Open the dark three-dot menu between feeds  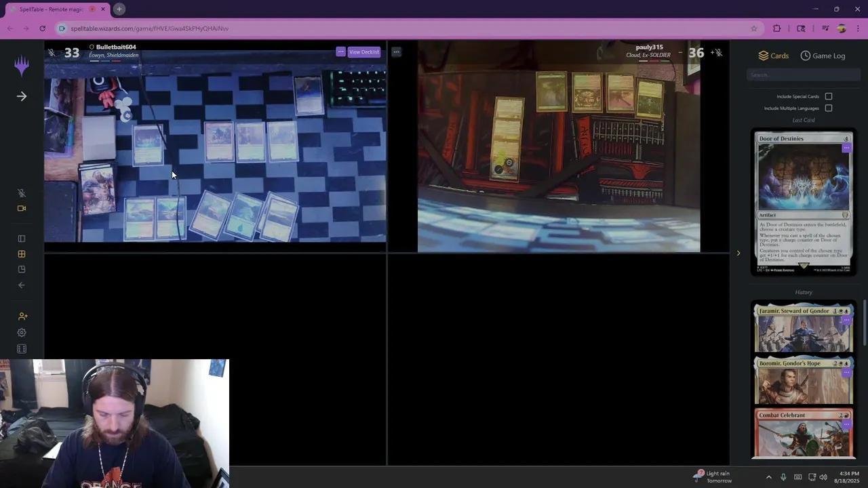pos(396,52)
